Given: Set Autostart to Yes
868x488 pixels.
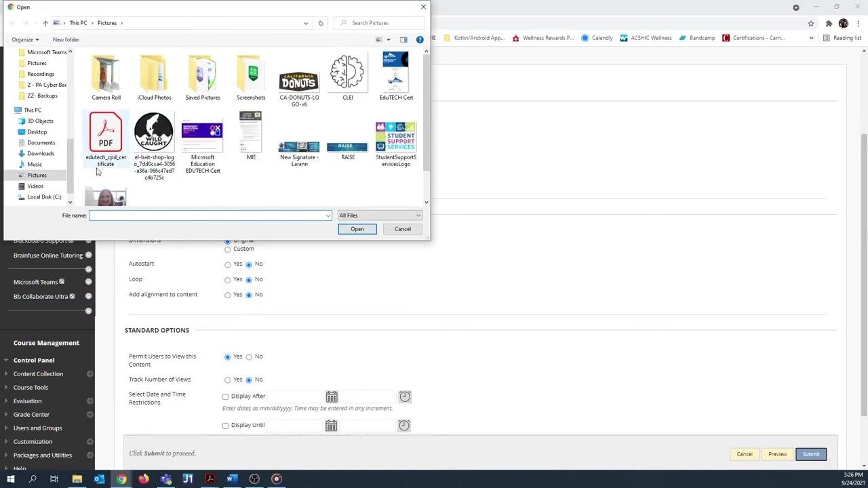Looking at the screenshot, I should point(228,264).
